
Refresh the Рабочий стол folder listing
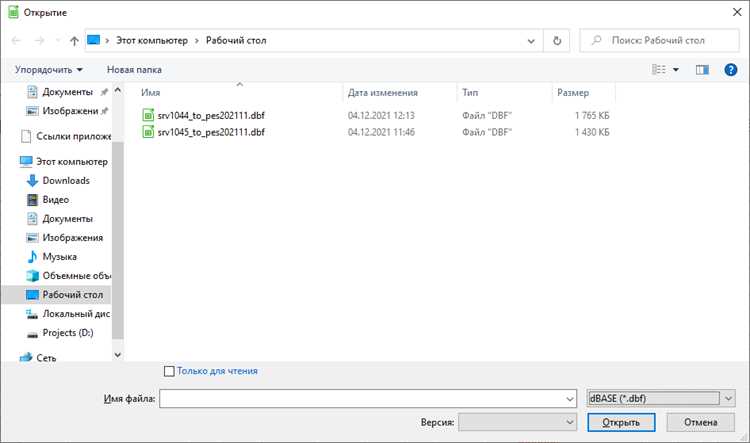click(557, 41)
